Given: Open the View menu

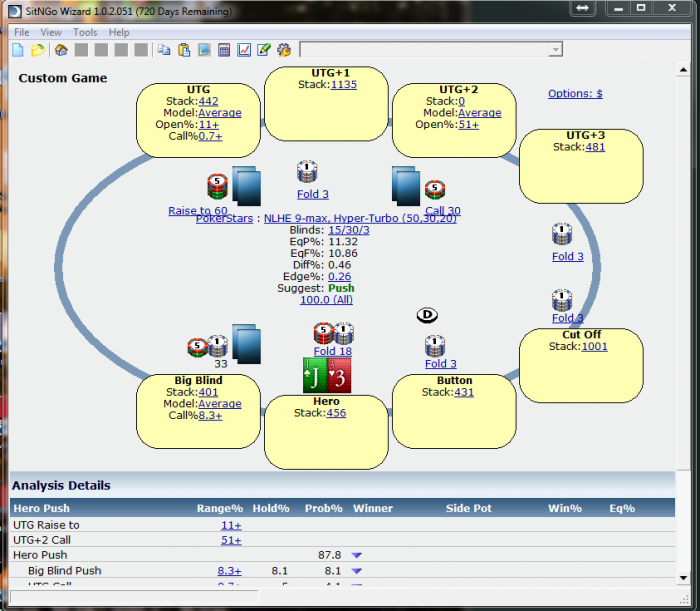Looking at the screenshot, I should coord(50,32).
